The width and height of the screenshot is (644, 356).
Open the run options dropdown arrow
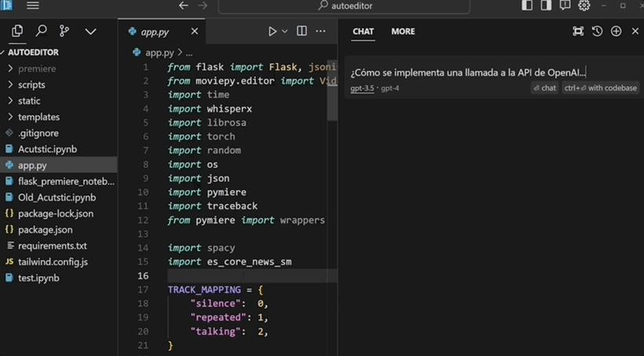(284, 31)
